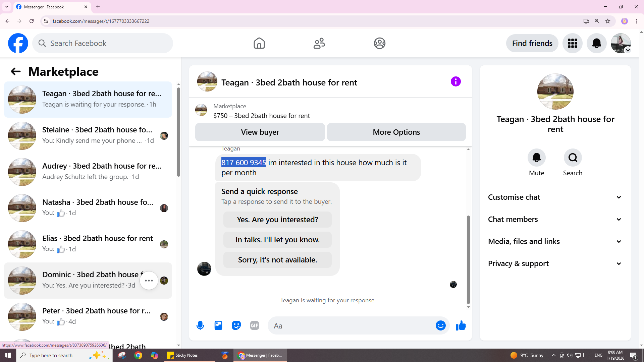Bookmark this tab with the star icon
Screen dimensions: 644x362
click(608, 21)
